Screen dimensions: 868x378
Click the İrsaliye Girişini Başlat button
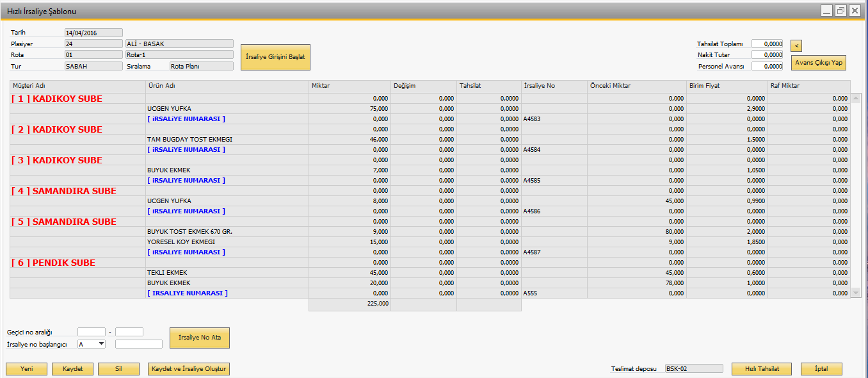point(275,57)
